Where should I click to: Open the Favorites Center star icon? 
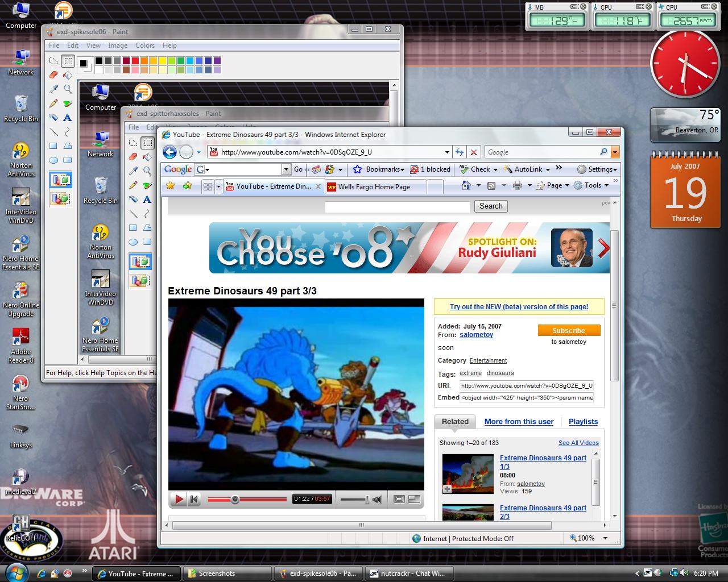[x=170, y=185]
